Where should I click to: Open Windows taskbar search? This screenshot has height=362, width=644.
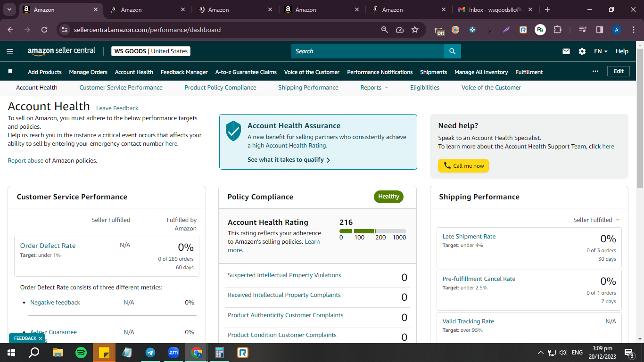[34, 353]
